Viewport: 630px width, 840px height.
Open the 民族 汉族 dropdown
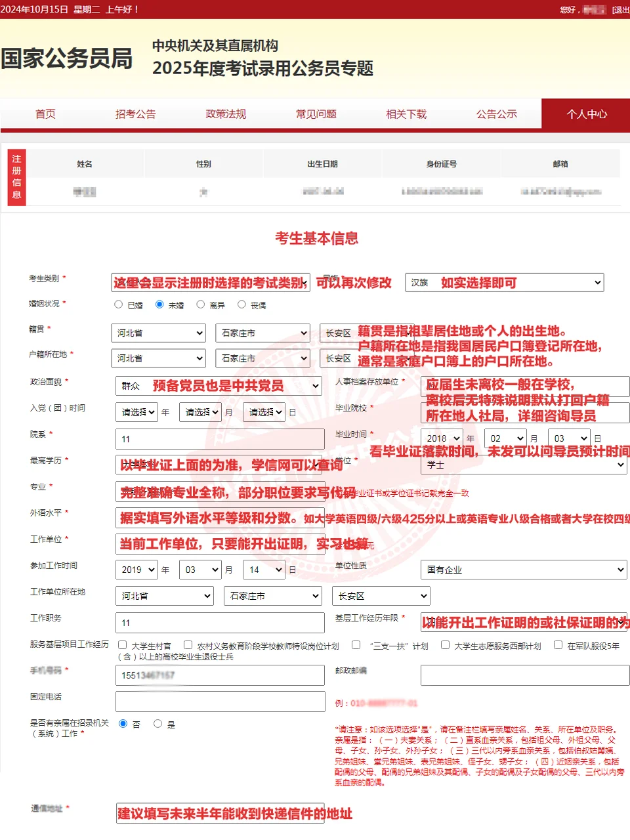(x=505, y=282)
